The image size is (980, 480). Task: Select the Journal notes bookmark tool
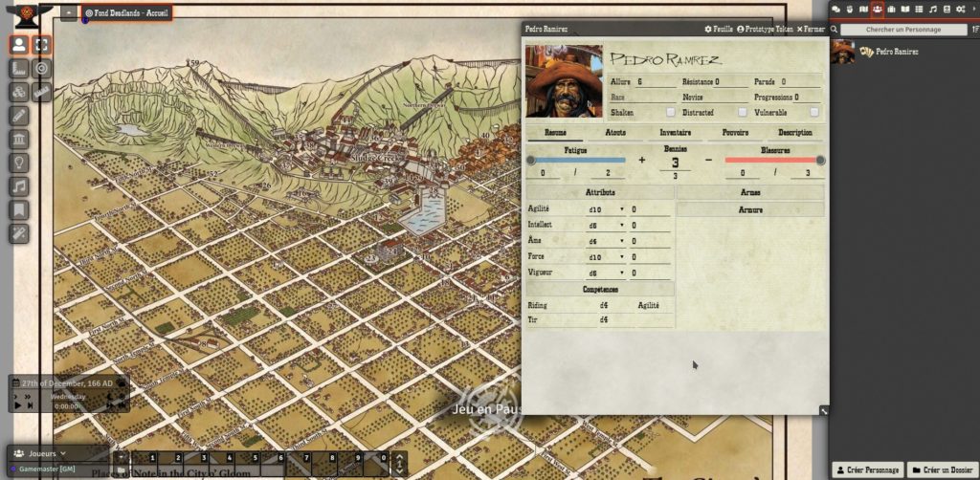point(19,210)
